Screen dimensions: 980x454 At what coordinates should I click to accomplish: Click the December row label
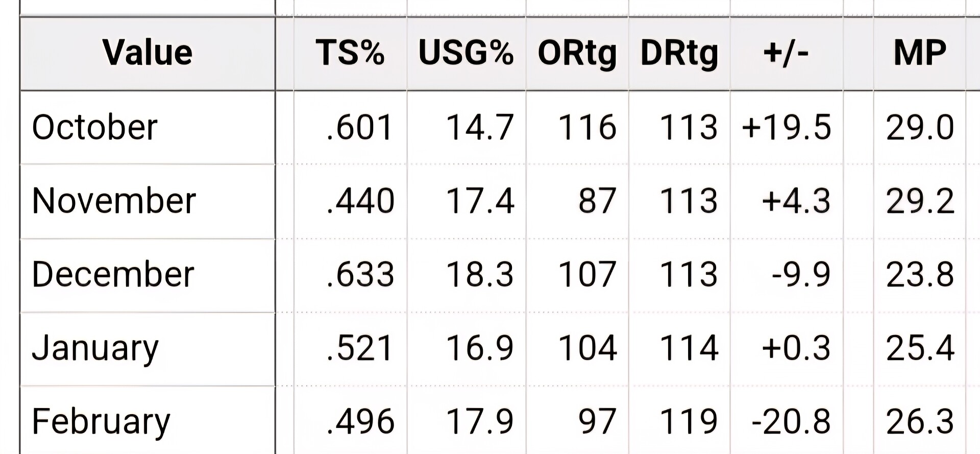pos(113,274)
